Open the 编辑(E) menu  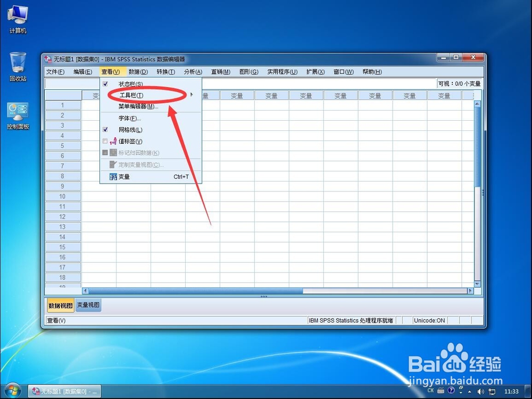(83, 72)
